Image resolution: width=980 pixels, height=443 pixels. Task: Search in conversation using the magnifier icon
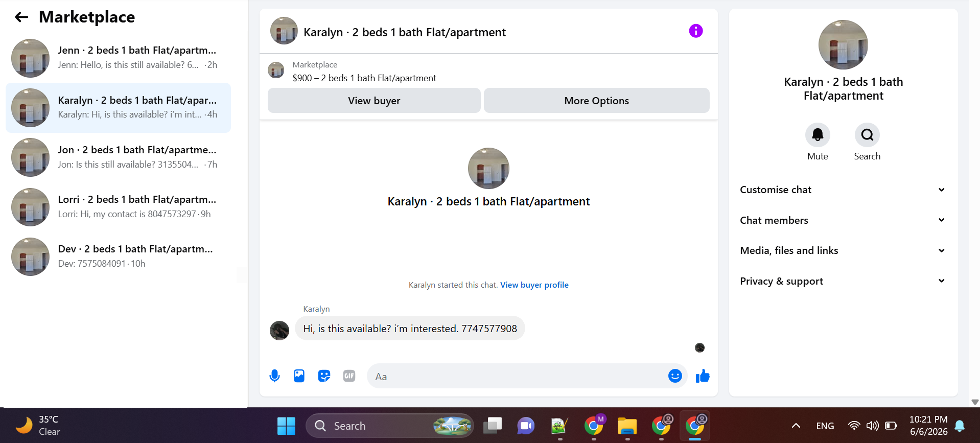coord(867,135)
